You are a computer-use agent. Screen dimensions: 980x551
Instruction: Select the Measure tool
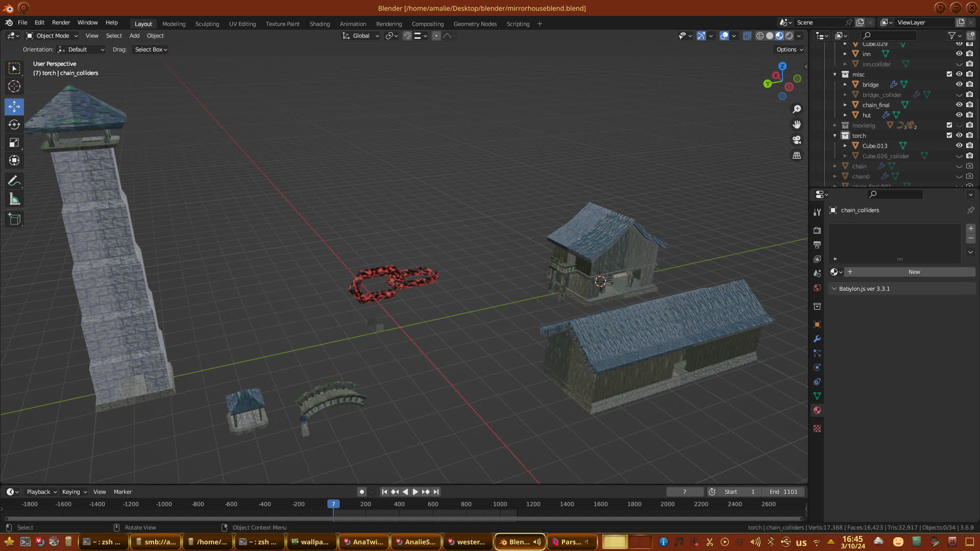point(14,199)
